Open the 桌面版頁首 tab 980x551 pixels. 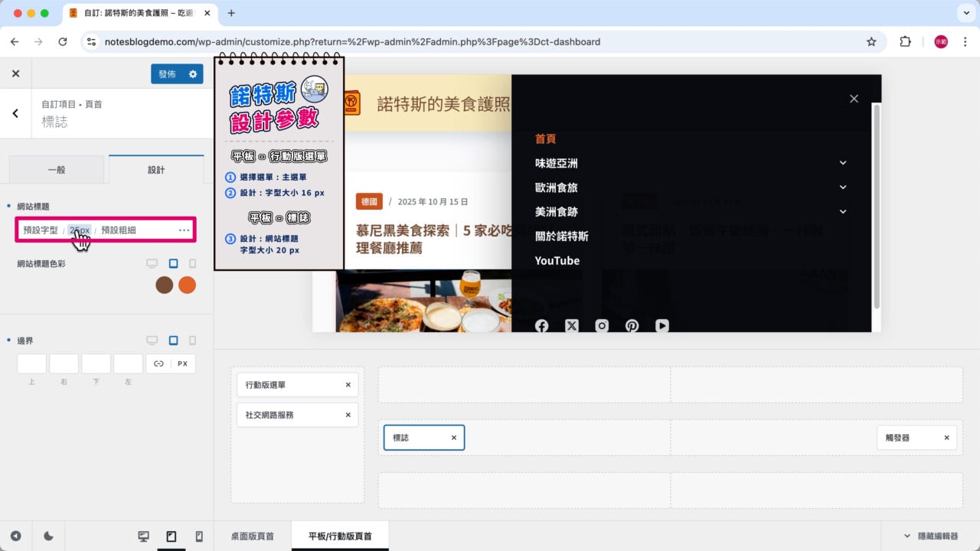pyautogui.click(x=251, y=537)
